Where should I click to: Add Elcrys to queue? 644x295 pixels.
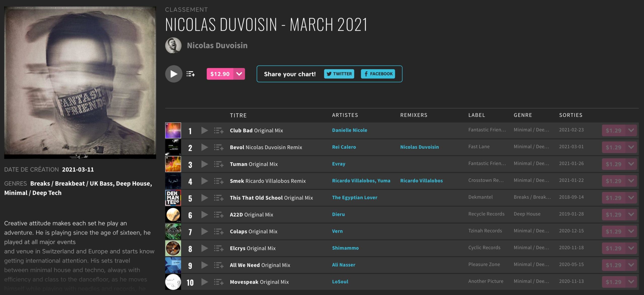coord(219,248)
